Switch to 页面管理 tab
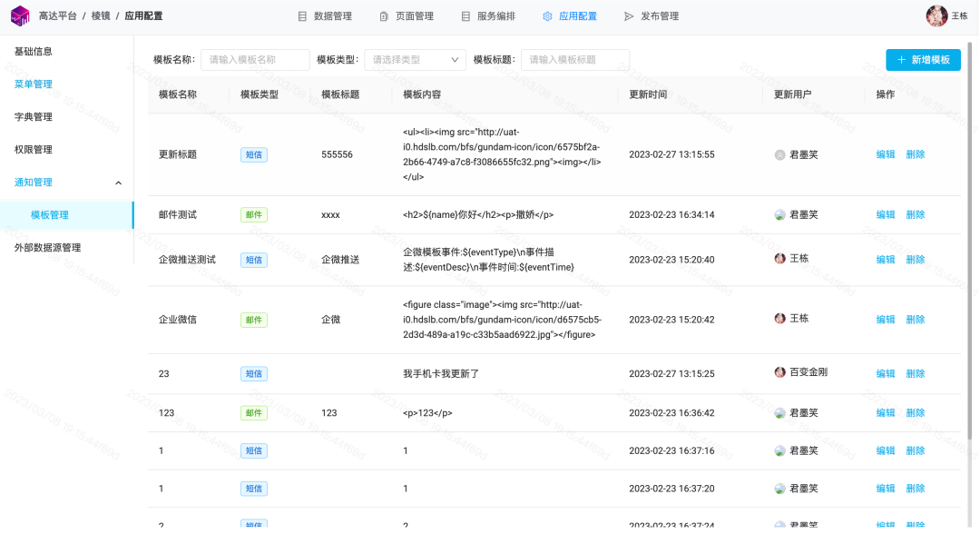980x534 pixels. click(407, 16)
